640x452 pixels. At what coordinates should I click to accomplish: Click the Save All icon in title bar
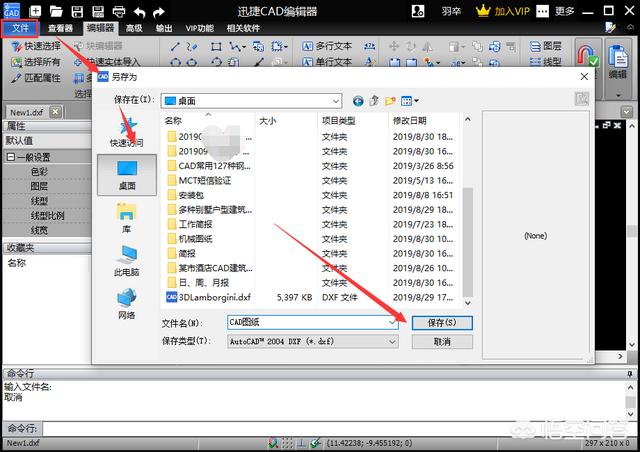click(x=98, y=11)
